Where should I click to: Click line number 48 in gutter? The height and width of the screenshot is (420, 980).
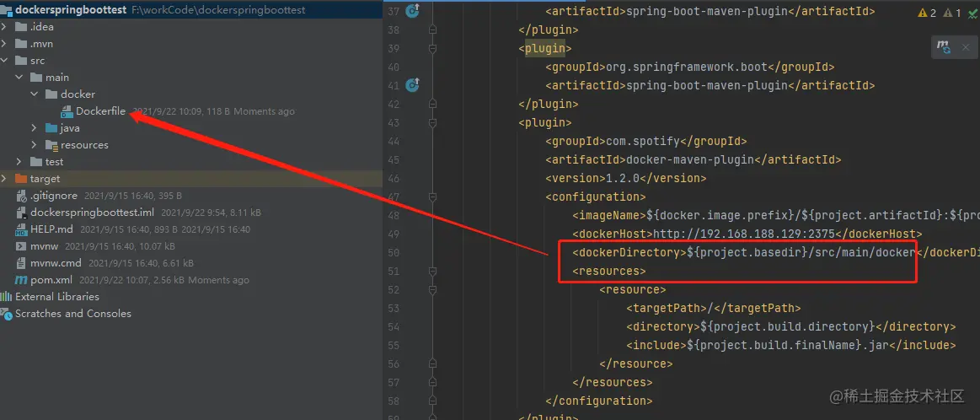(394, 215)
